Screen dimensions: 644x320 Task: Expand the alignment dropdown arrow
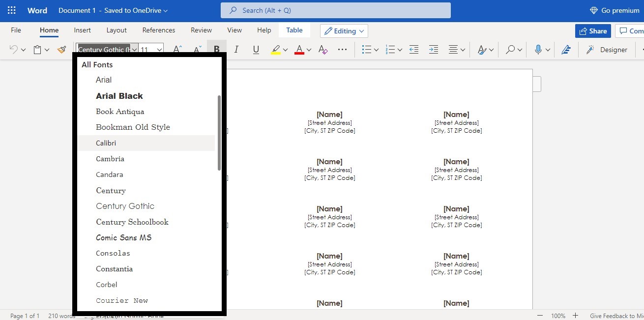click(463, 50)
